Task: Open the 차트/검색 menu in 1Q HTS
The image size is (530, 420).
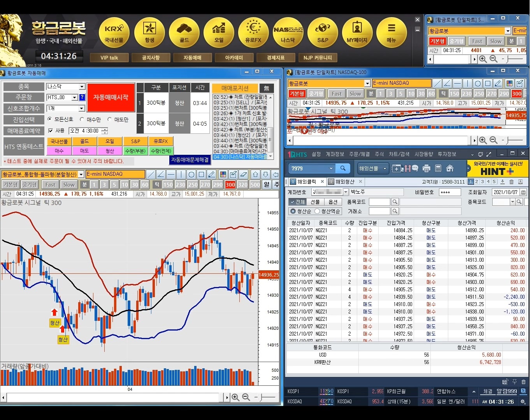Action: (x=399, y=154)
